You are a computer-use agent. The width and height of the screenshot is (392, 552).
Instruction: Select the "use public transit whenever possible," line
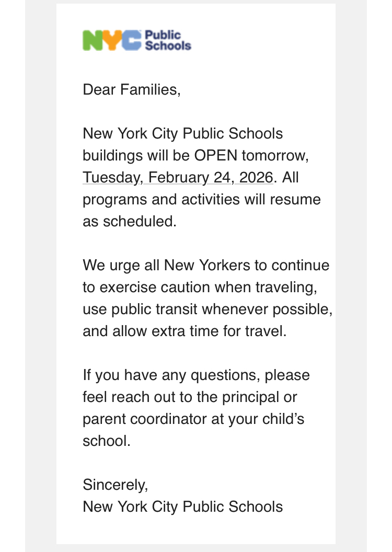(x=207, y=309)
